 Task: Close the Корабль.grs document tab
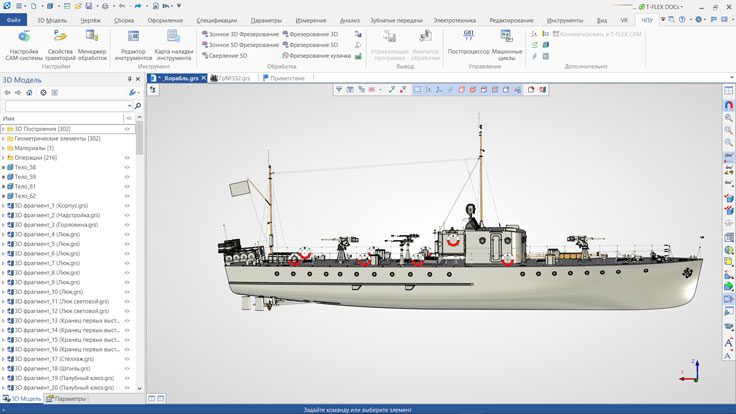(x=203, y=78)
